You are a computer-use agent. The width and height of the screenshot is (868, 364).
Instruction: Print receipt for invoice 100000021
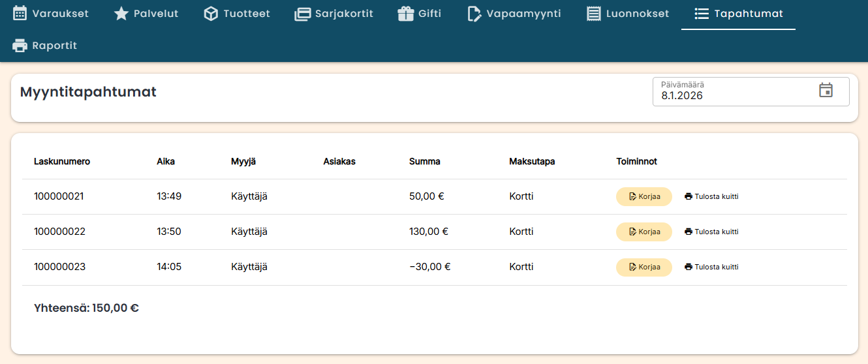[711, 196]
